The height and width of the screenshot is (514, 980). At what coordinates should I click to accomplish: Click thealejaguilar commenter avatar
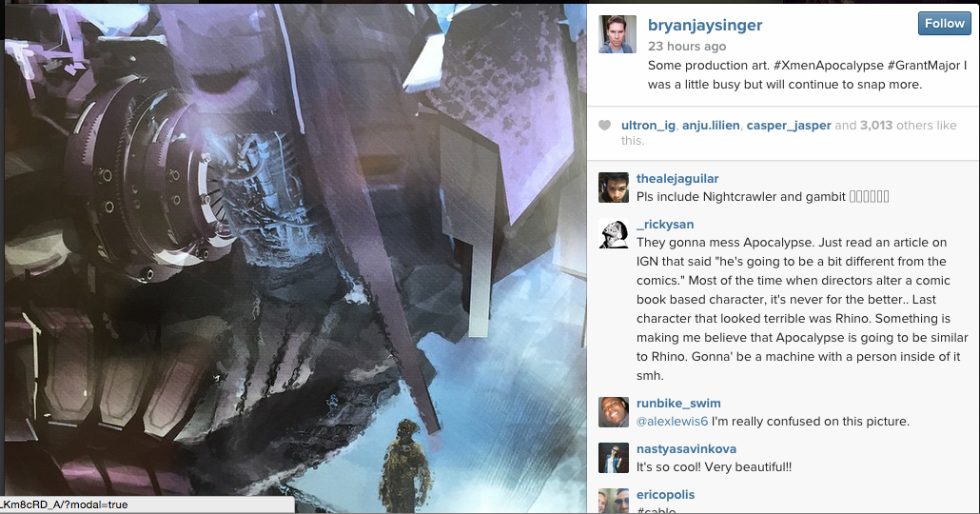tap(614, 188)
